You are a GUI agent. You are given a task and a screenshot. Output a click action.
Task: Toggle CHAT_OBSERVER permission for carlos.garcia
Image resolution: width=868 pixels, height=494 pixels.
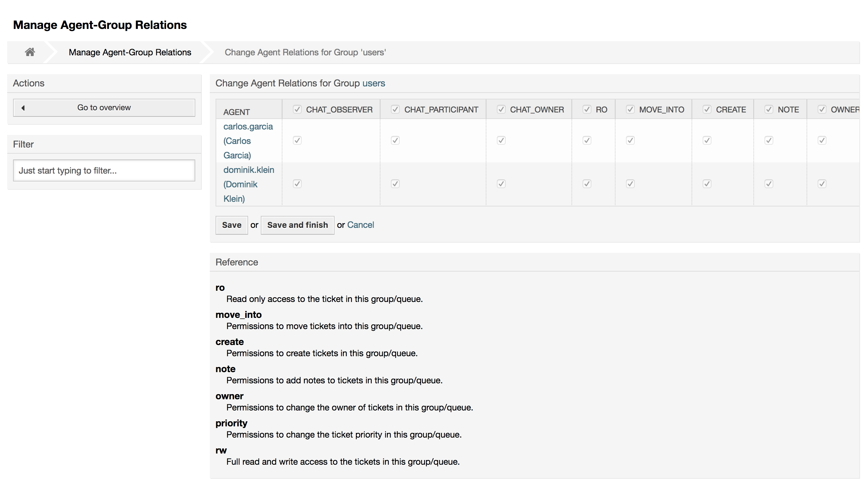click(x=297, y=141)
